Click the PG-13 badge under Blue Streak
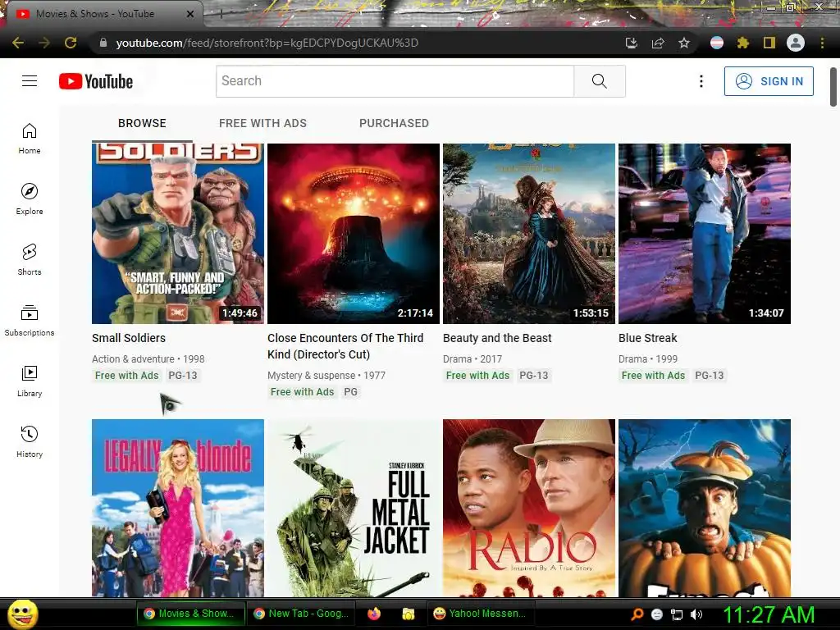The height and width of the screenshot is (630, 840). point(710,376)
